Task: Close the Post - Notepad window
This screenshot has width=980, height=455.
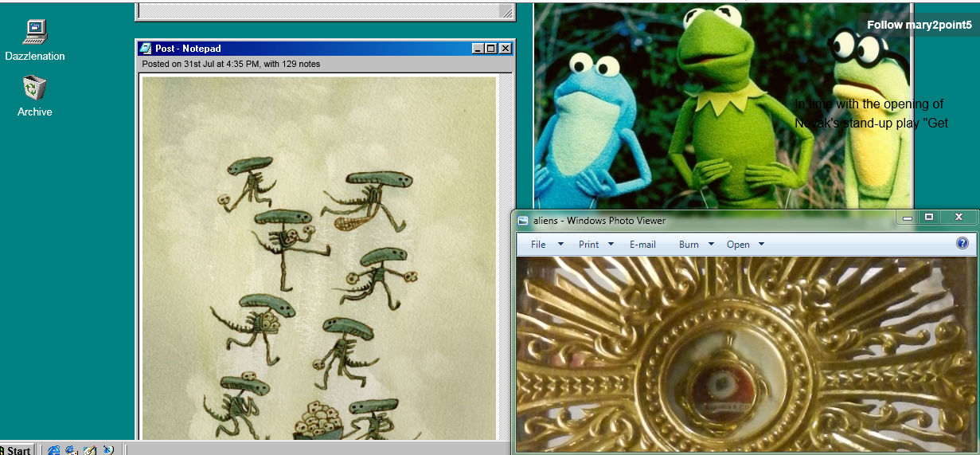Action: coord(505,49)
